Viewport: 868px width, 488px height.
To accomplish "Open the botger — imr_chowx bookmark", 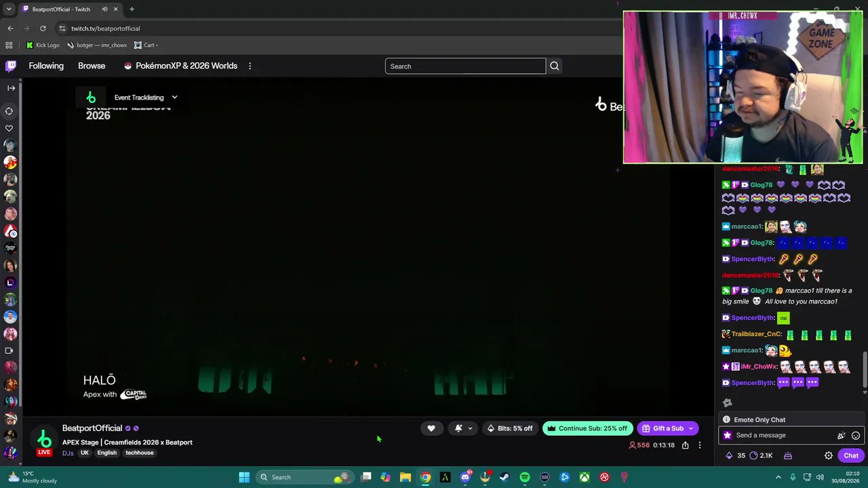I will click(97, 45).
